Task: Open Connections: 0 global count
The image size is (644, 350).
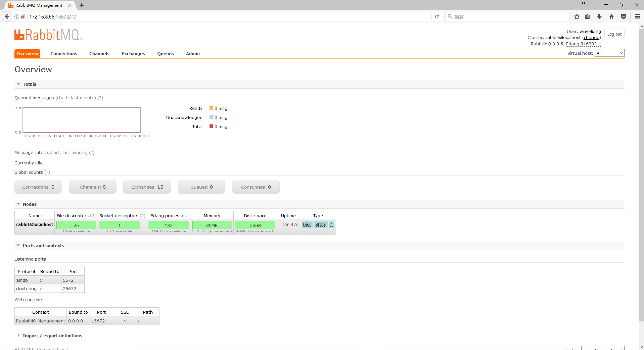Action: click(x=38, y=187)
